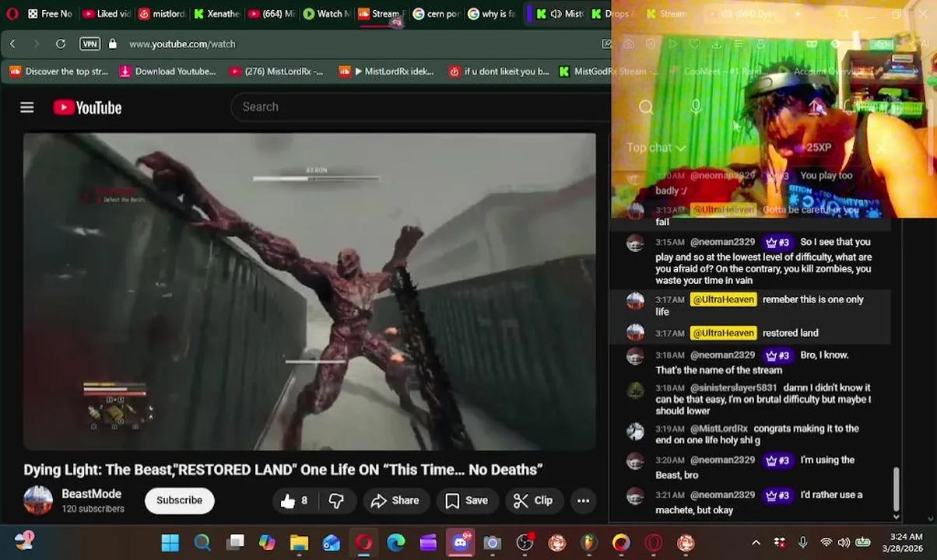
Task: Show hidden system tray icons
Action: pyautogui.click(x=756, y=542)
